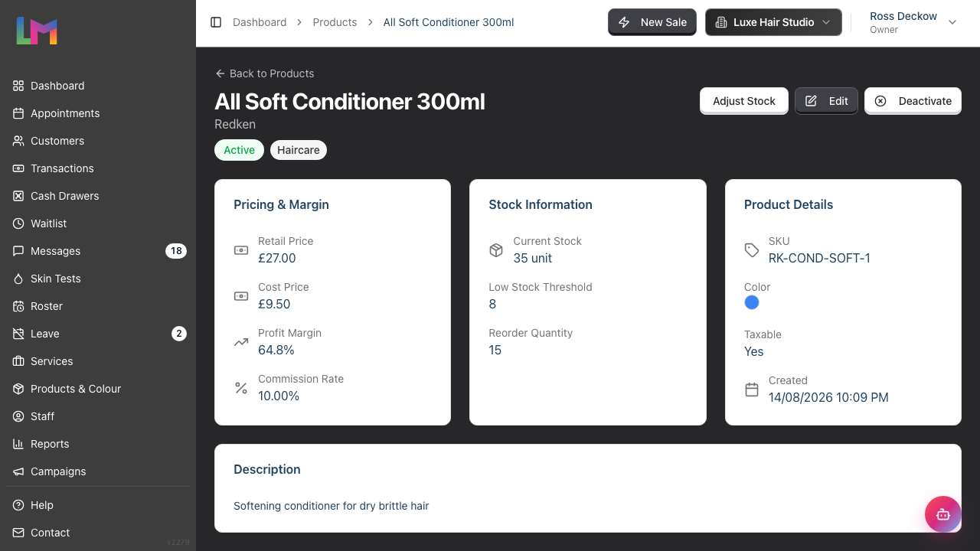Click the Dashboard grid icon in sidebar
This screenshot has height=551, width=980.
point(18,86)
